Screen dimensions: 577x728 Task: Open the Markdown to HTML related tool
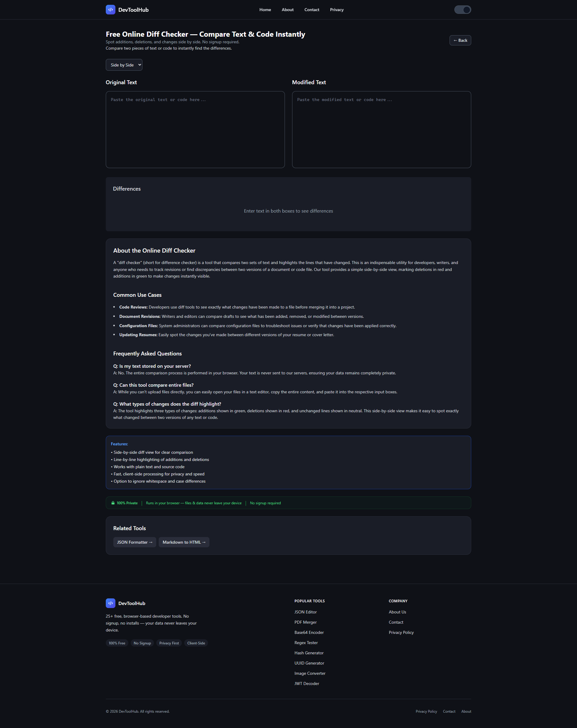(x=184, y=542)
